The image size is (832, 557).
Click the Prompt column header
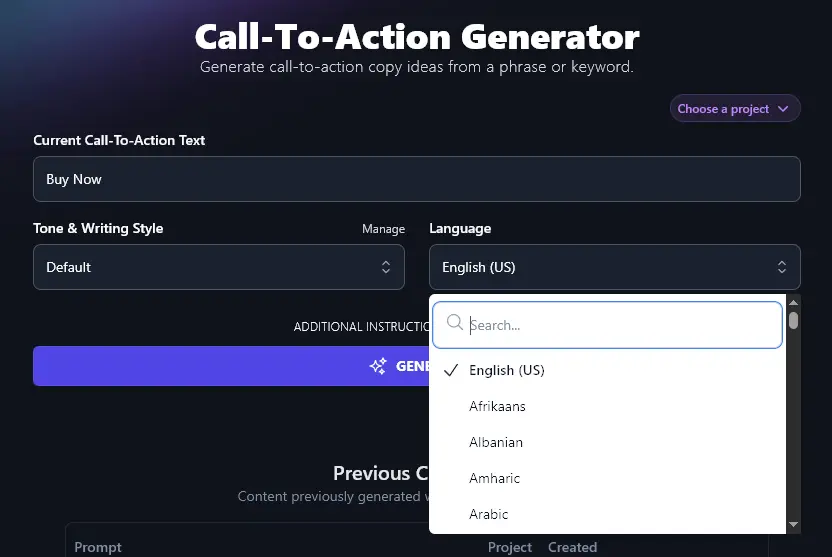tap(98, 547)
